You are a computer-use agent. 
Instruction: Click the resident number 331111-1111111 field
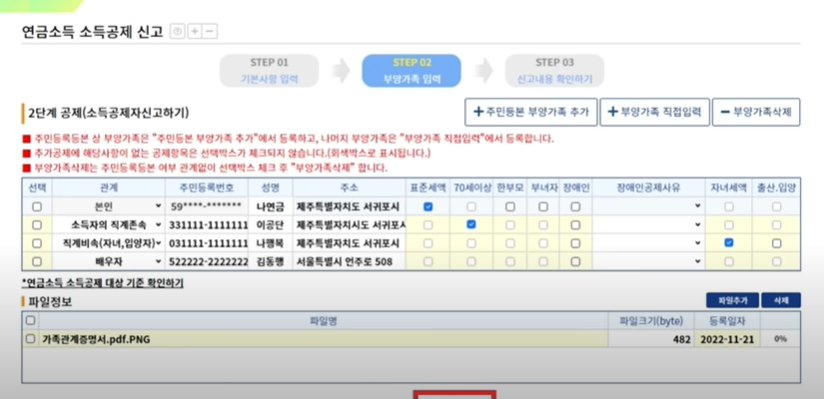click(207, 225)
